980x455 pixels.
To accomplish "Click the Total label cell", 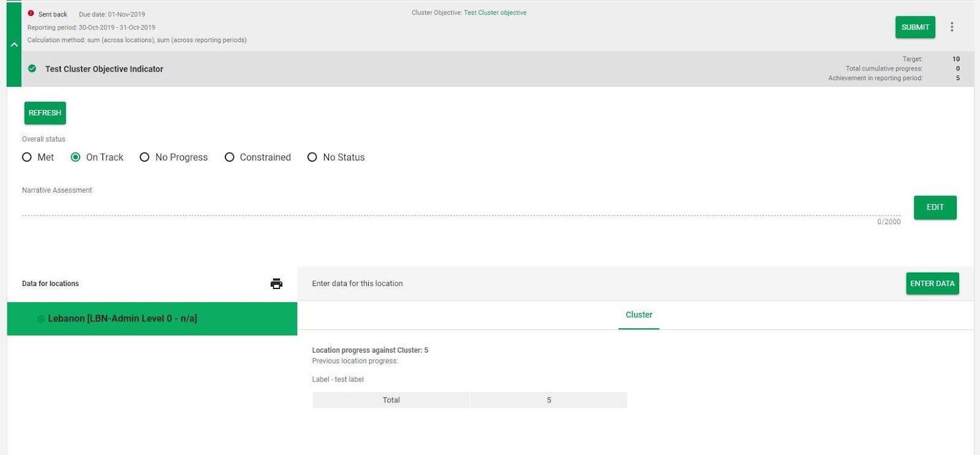I will 391,400.
